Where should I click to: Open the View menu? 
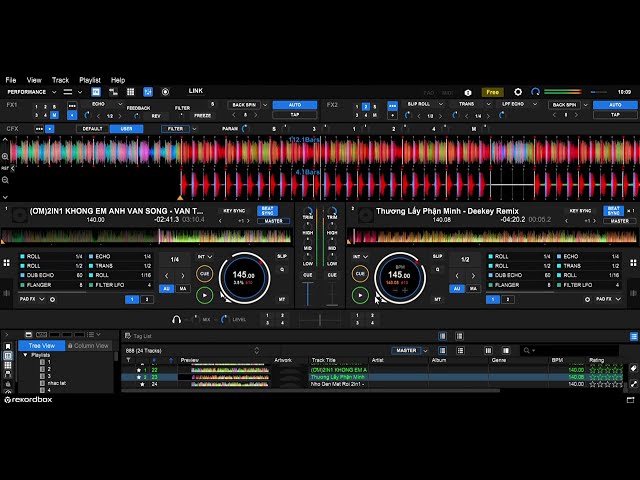(34, 80)
